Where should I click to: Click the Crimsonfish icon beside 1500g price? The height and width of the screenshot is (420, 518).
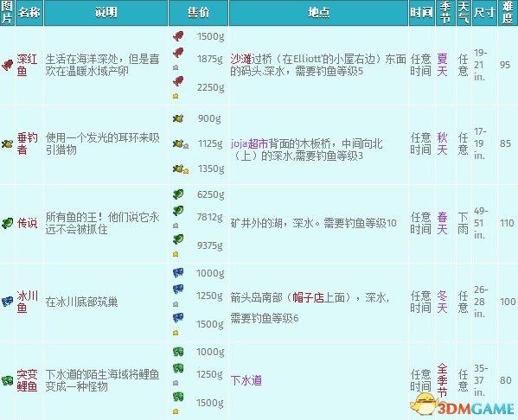178,36
